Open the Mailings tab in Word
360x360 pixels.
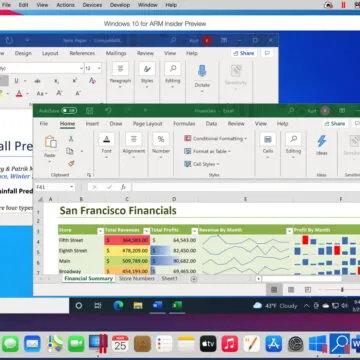pyautogui.click(x=116, y=53)
